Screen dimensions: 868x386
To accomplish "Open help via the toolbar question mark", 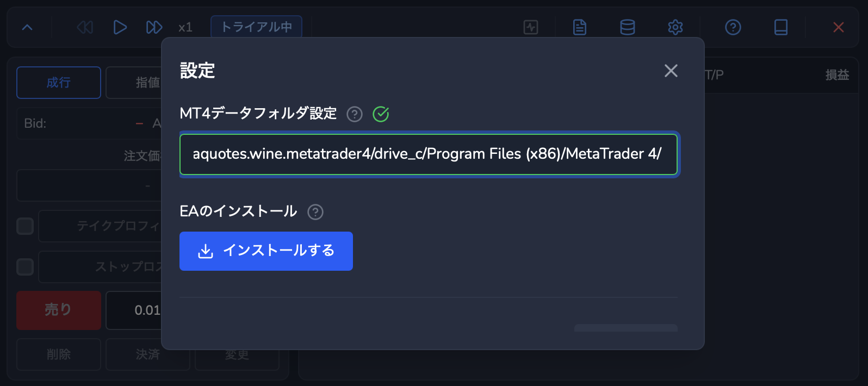I will pos(733,27).
